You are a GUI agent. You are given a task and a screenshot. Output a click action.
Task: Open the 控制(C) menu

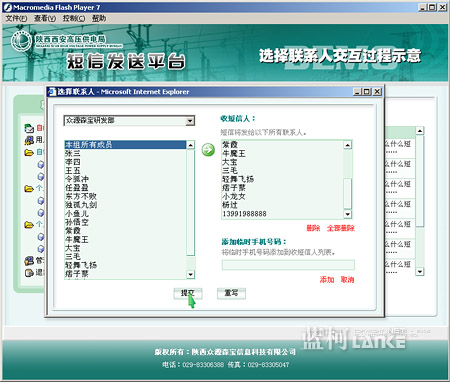(74, 18)
